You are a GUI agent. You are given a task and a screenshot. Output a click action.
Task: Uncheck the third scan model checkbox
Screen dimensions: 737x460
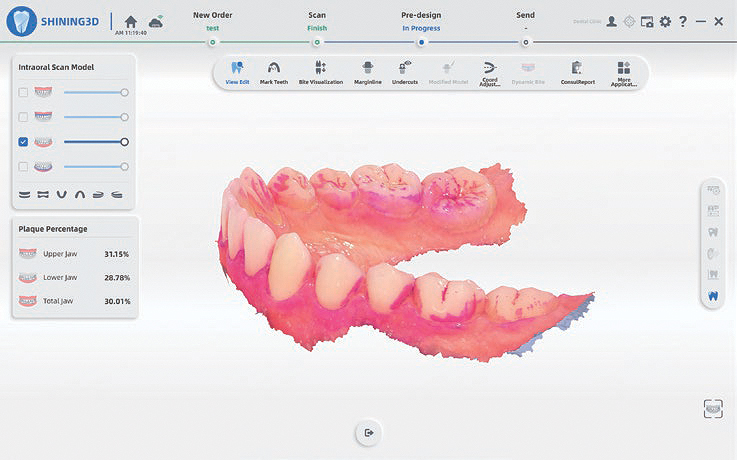click(23, 142)
